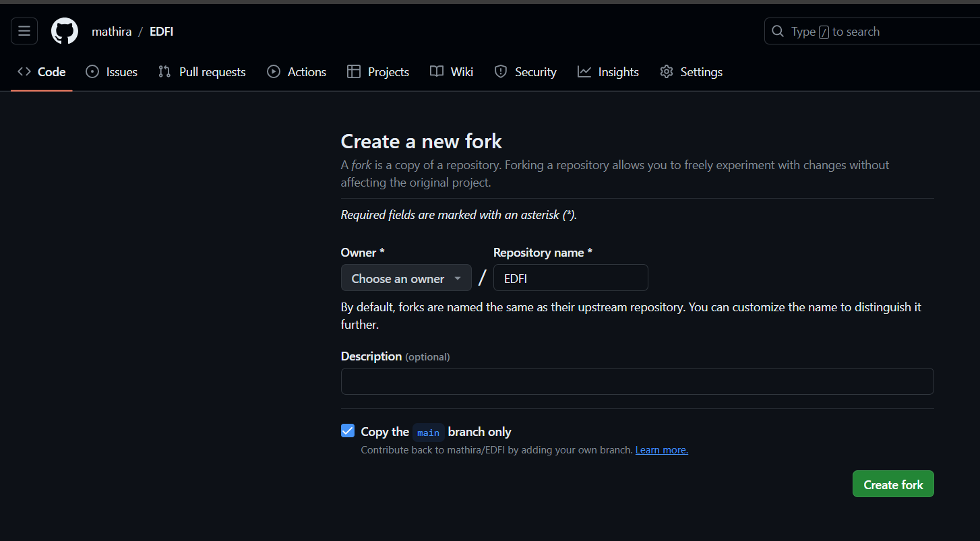980x541 pixels.
Task: Click the Insights graph icon
Action: [x=584, y=72]
